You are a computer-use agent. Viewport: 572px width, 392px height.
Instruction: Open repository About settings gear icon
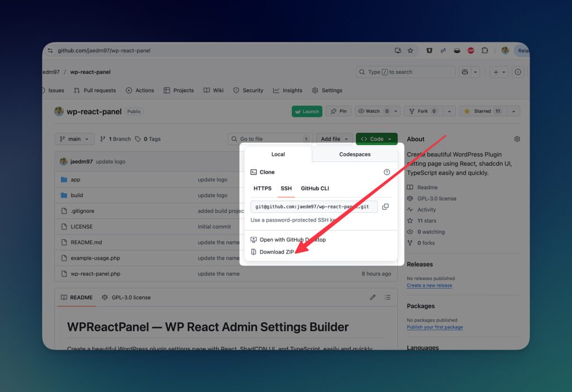(x=517, y=139)
